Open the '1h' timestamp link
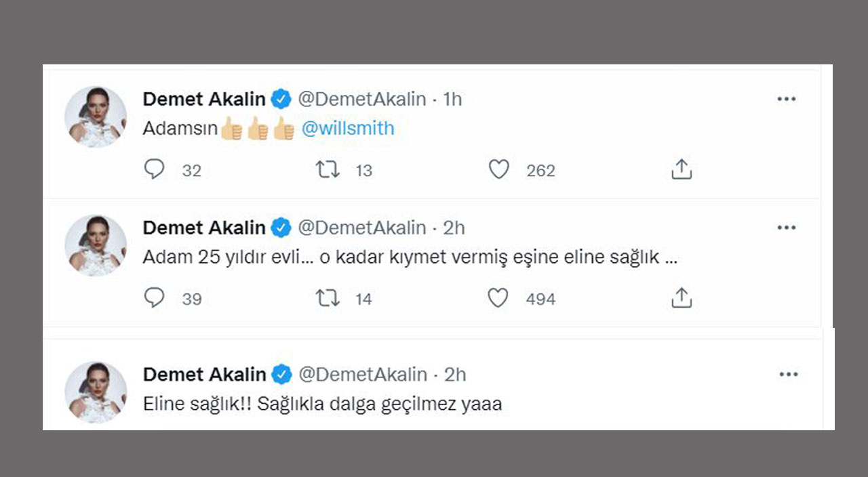The width and height of the screenshot is (868, 477). coord(451,99)
